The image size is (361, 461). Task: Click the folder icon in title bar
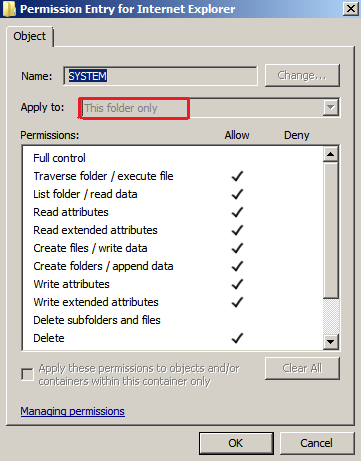[x=9, y=8]
